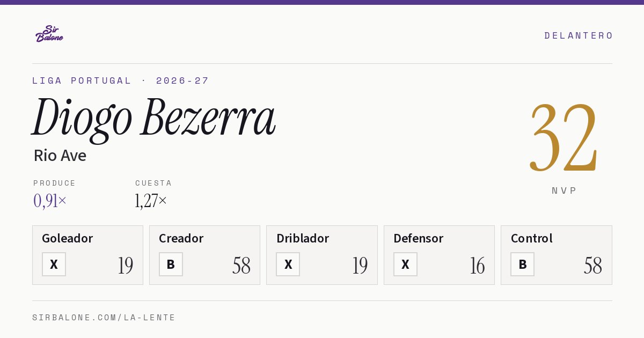Select the Driblador X grade badge

click(x=288, y=264)
